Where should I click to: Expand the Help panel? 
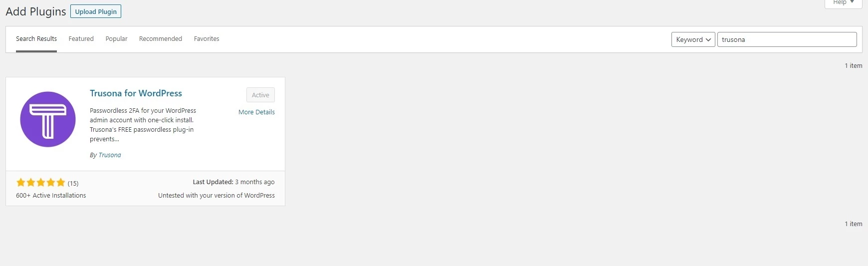point(844,3)
